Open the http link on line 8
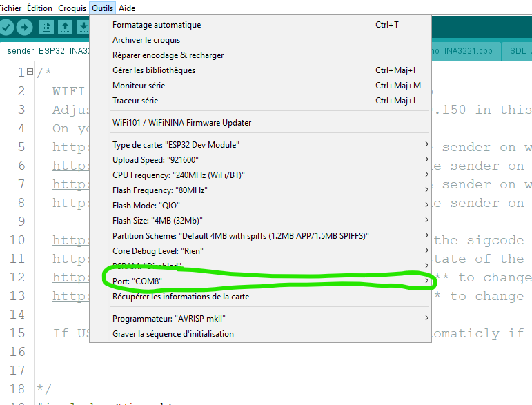The width and height of the screenshot is (532, 405). tap(70, 203)
